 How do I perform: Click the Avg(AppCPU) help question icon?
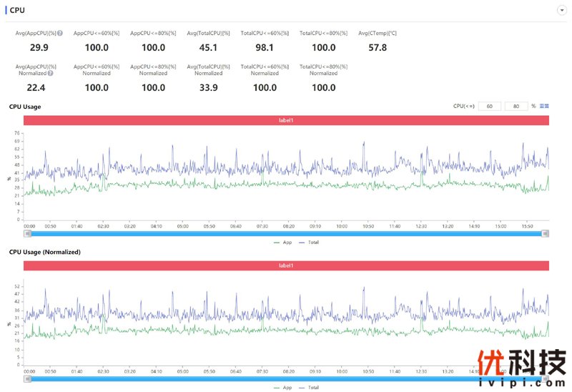59,34
